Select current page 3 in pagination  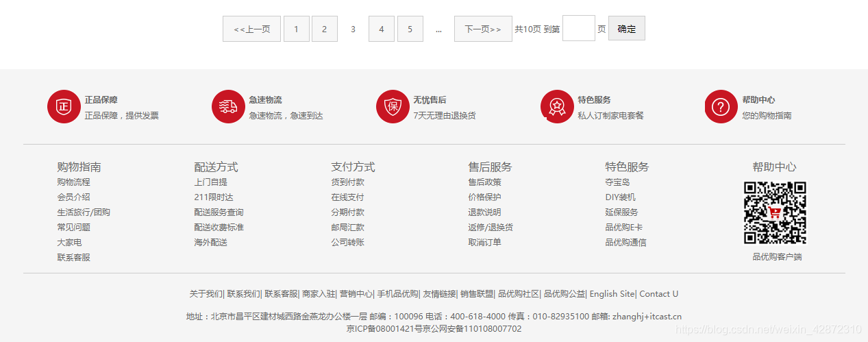pos(353,29)
